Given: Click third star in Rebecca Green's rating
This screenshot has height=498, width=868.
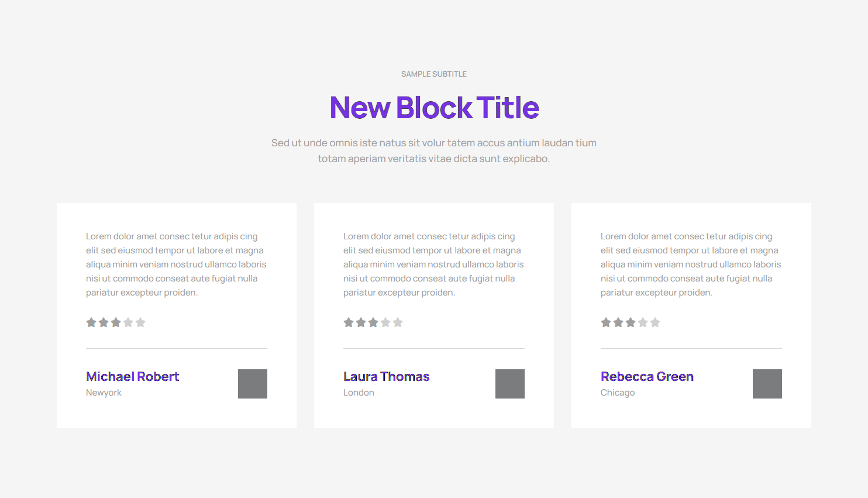Looking at the screenshot, I should 631,322.
